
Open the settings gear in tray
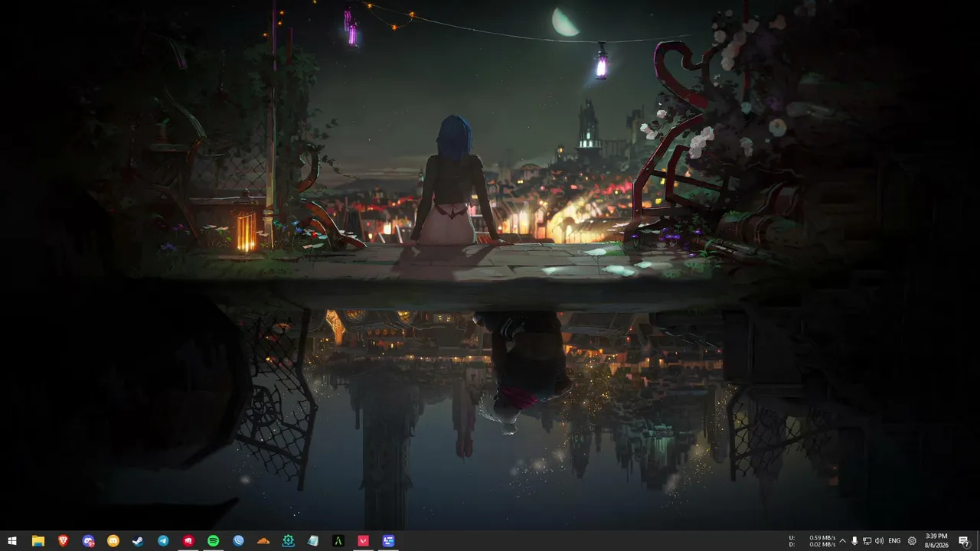[x=912, y=541]
